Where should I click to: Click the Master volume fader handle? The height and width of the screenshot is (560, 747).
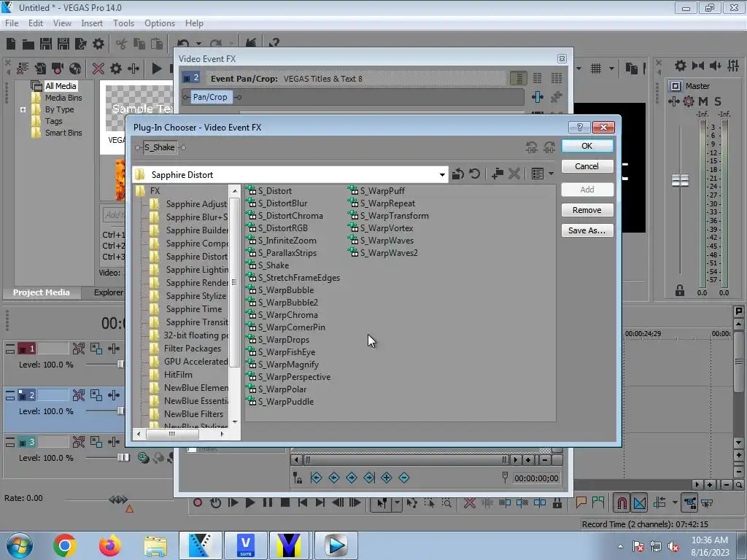pyautogui.click(x=680, y=181)
